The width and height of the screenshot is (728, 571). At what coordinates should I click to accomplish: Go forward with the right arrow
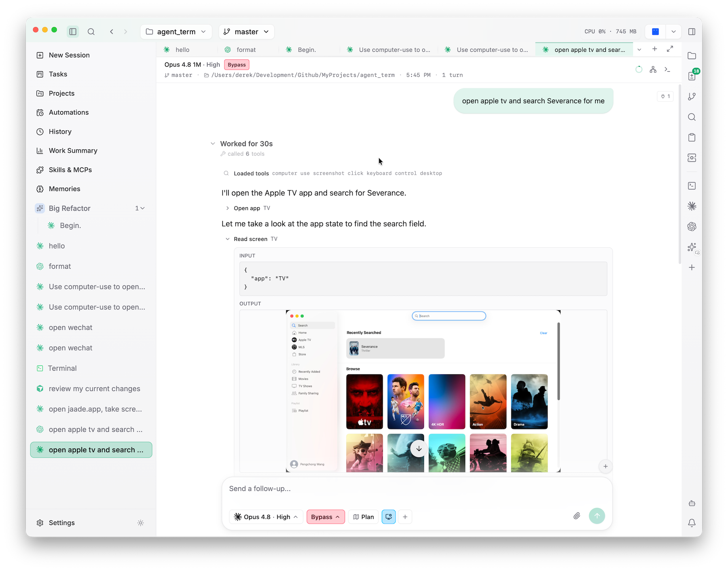tap(125, 32)
